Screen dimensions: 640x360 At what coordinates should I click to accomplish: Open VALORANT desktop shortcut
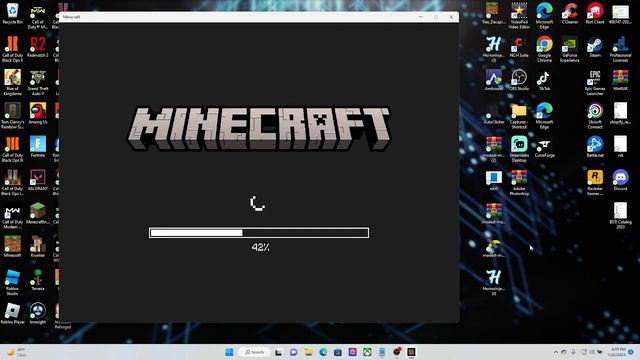tap(38, 180)
